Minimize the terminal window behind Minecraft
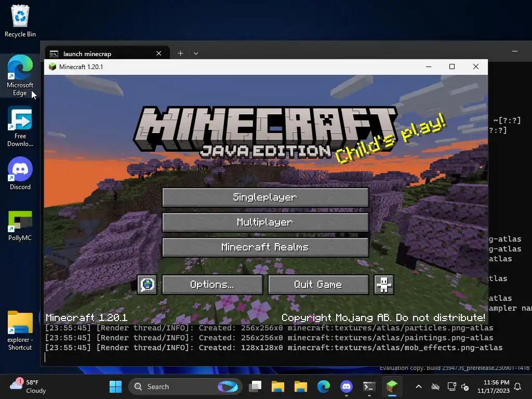532x399 pixels. pos(515,51)
